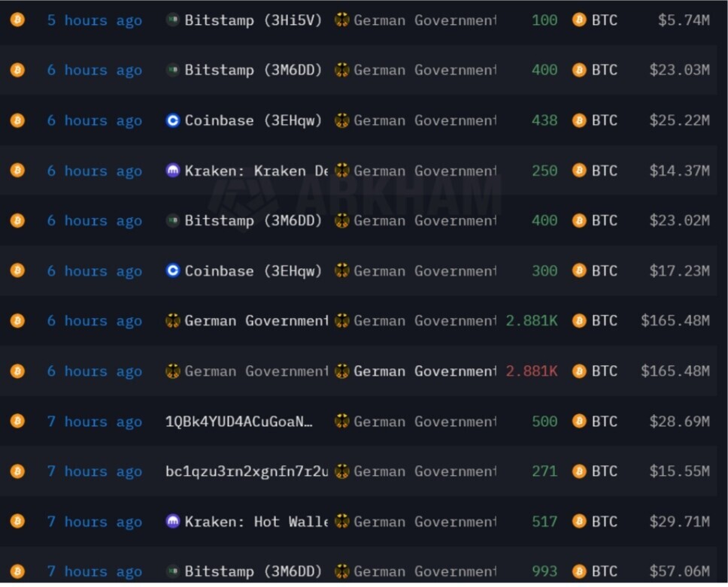The height and width of the screenshot is (587, 728).
Task: Click the Bitcoin chain icon in the $23.03M row
Action: pos(17,70)
